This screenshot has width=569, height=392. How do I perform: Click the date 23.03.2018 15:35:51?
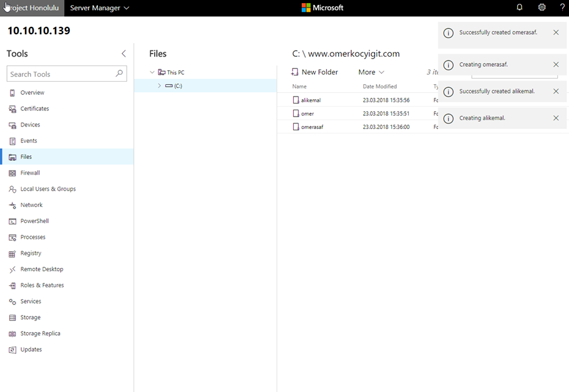(386, 113)
